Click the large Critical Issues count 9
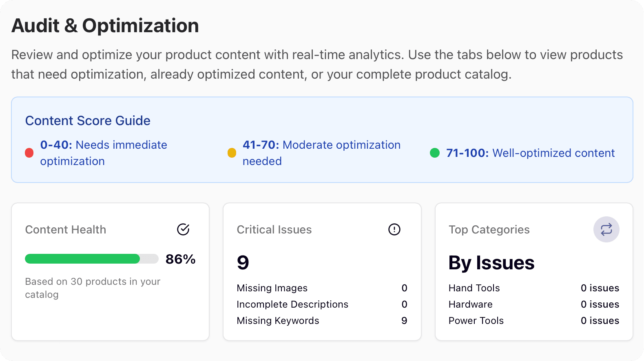 tap(243, 262)
